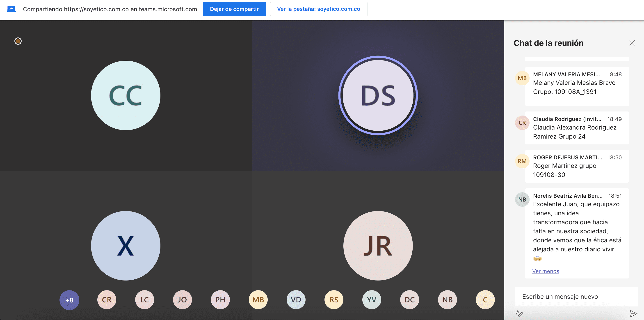Click Roger Martínez RM chat avatar
Viewport: 644px width, 320px height.
point(522,161)
